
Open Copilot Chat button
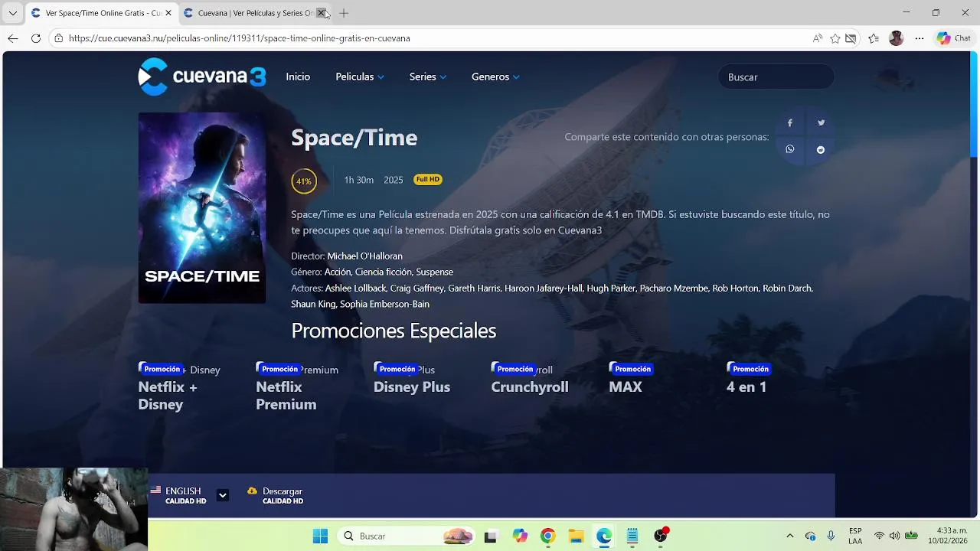coord(954,38)
